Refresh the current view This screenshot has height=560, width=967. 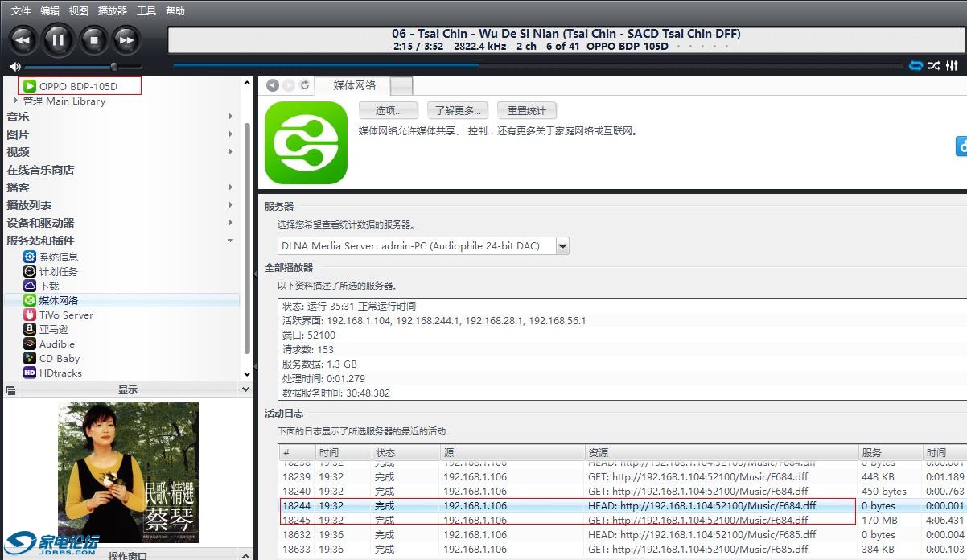[x=305, y=85]
